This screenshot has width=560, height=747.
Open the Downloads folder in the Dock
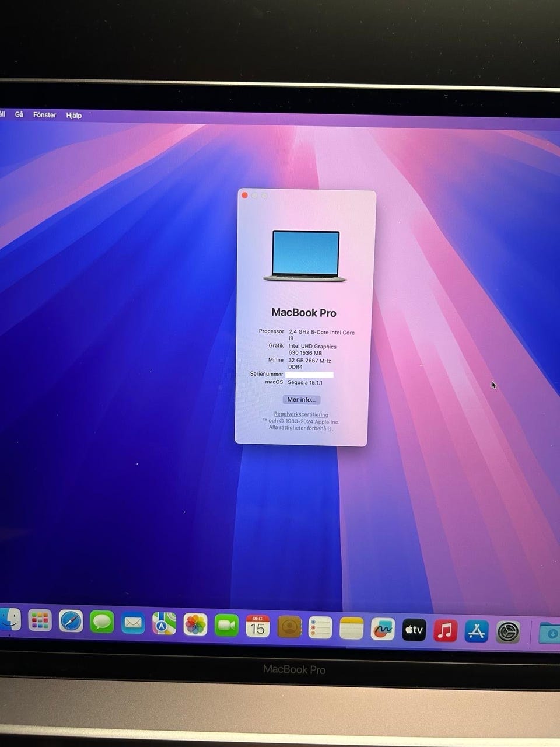549,633
